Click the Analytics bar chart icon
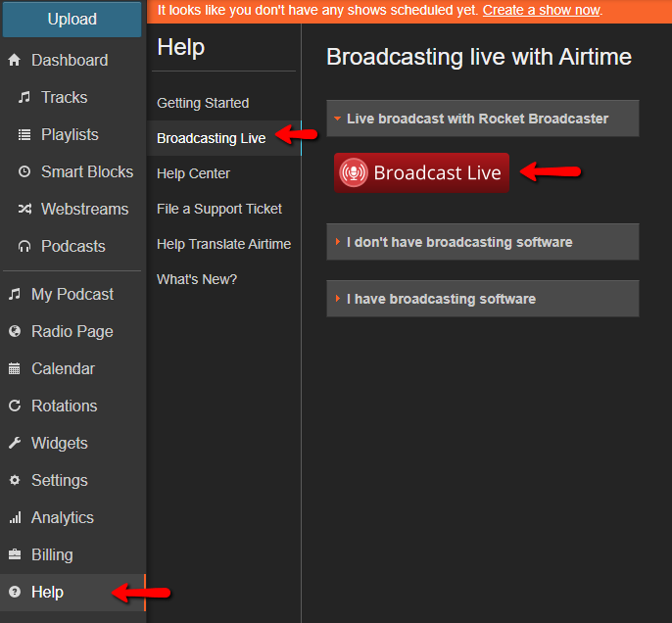 click(15, 517)
